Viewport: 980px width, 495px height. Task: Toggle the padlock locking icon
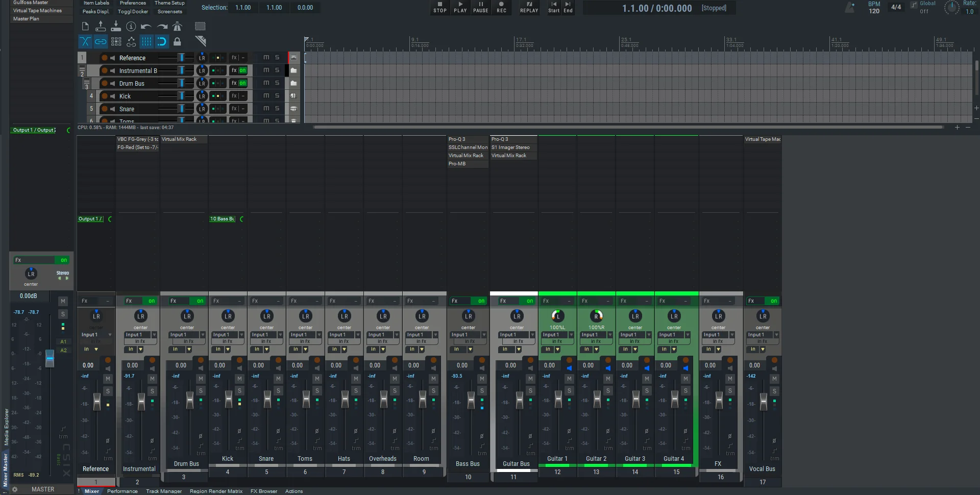177,41
